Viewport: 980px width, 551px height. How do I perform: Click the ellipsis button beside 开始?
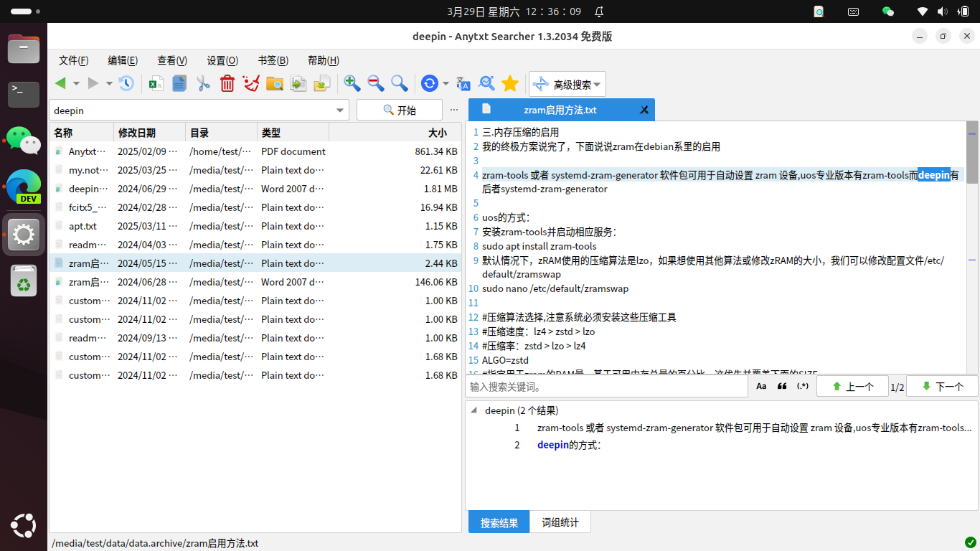click(453, 110)
